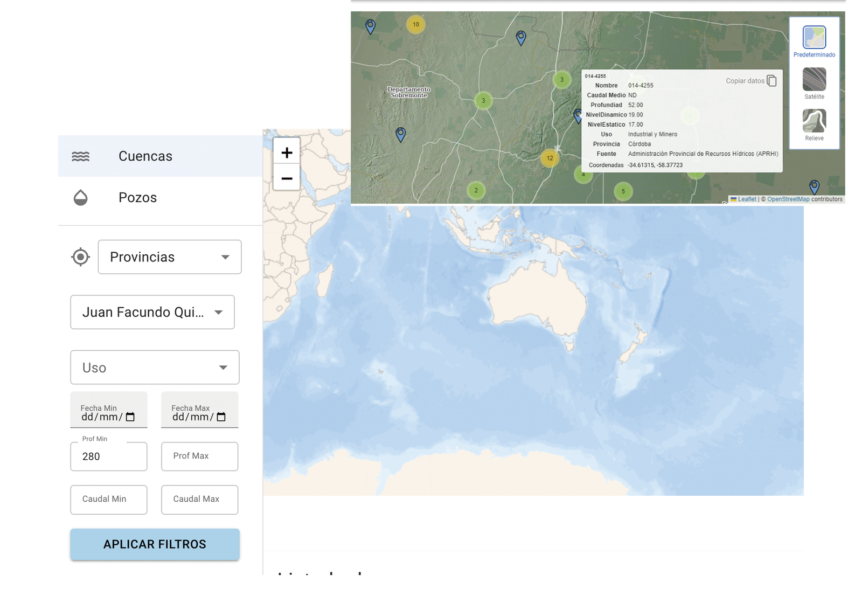Click the map zoom in plus button

click(x=287, y=153)
